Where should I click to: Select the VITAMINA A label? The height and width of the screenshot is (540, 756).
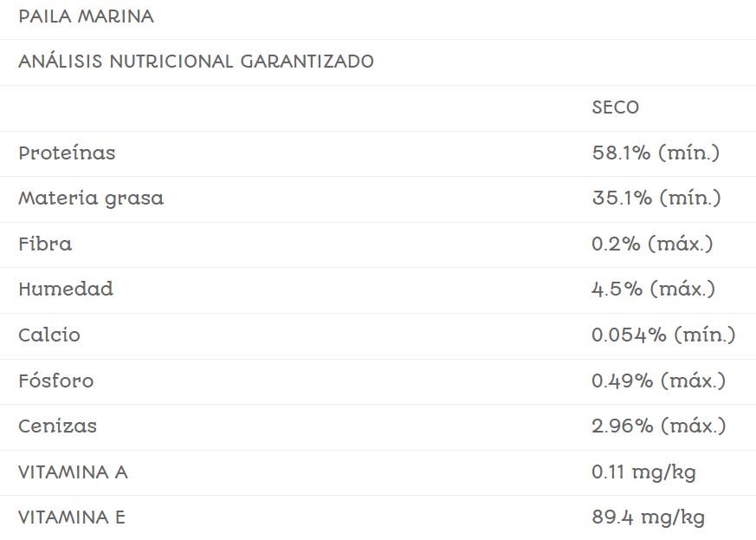coord(73,472)
